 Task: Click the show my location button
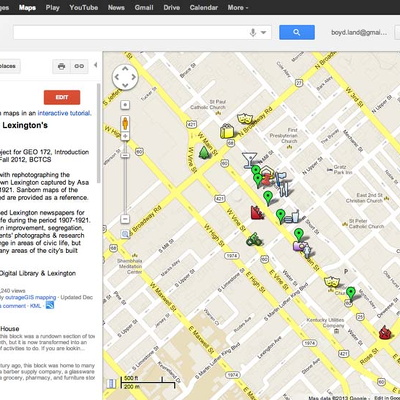[x=125, y=105]
